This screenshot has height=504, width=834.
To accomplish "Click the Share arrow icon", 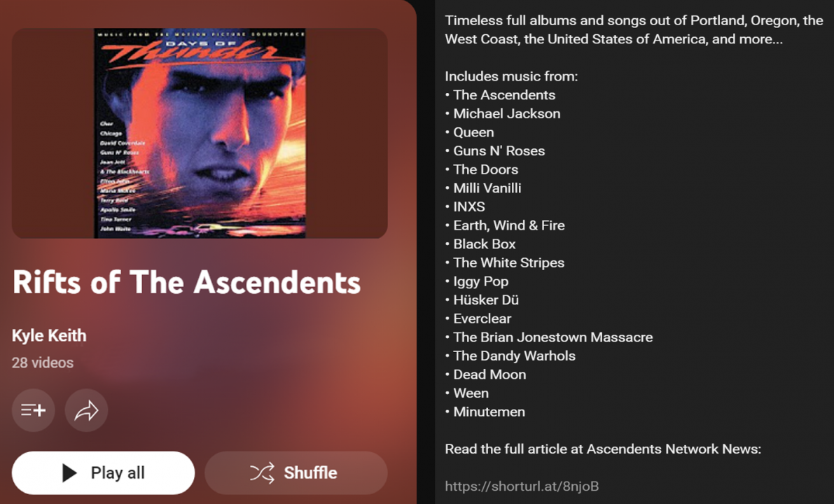I will tap(86, 410).
